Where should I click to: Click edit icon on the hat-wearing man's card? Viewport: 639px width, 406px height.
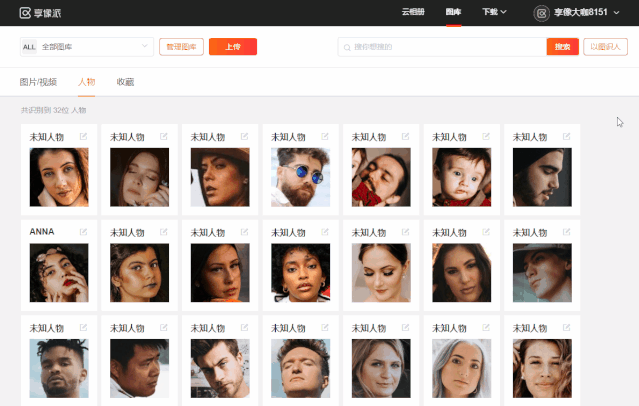click(x=567, y=232)
